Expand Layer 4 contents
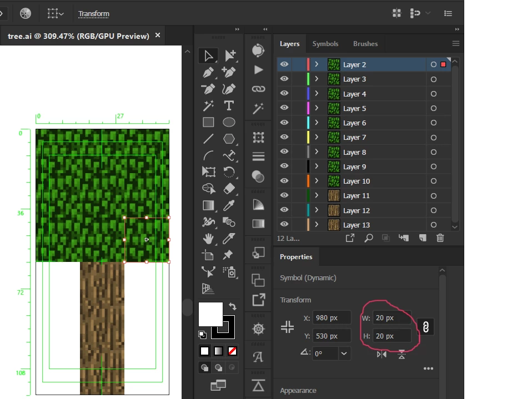 pyautogui.click(x=317, y=93)
